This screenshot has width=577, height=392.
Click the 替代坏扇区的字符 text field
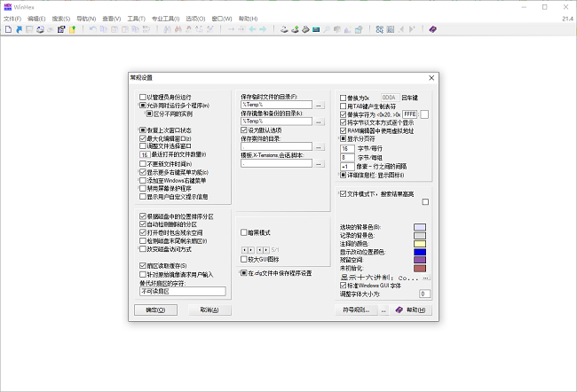pos(183,291)
